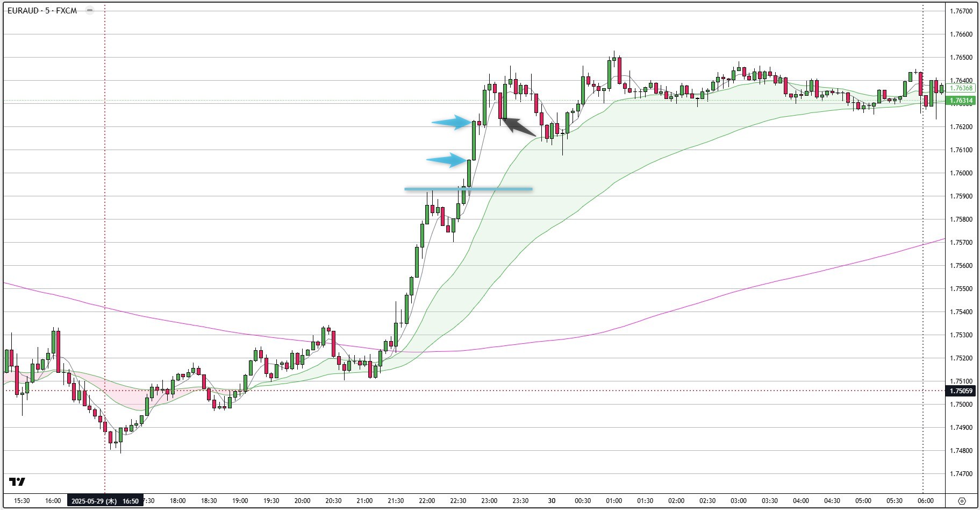Click the EURAUD · 5 · FXCM symbol title

pyautogui.click(x=42, y=10)
